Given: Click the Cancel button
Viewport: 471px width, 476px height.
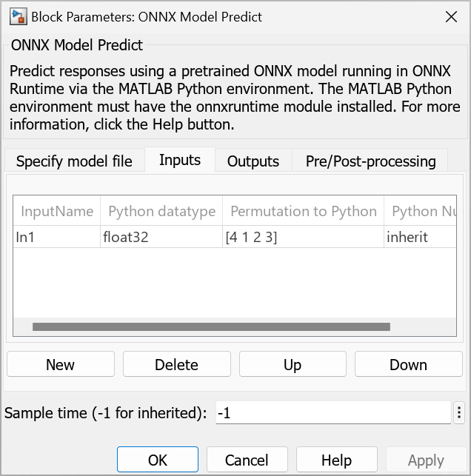Looking at the screenshot, I should (x=247, y=460).
